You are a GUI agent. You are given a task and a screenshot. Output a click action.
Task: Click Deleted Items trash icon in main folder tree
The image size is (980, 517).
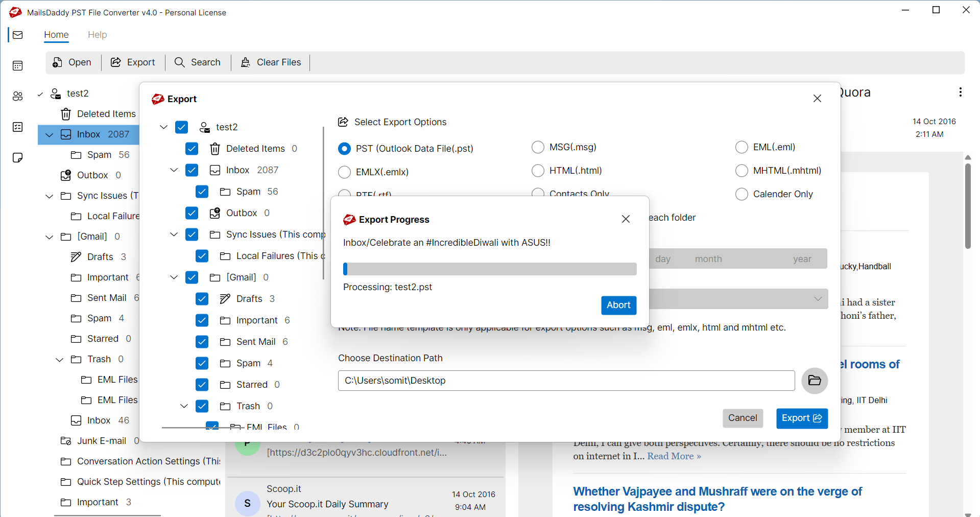tap(66, 114)
